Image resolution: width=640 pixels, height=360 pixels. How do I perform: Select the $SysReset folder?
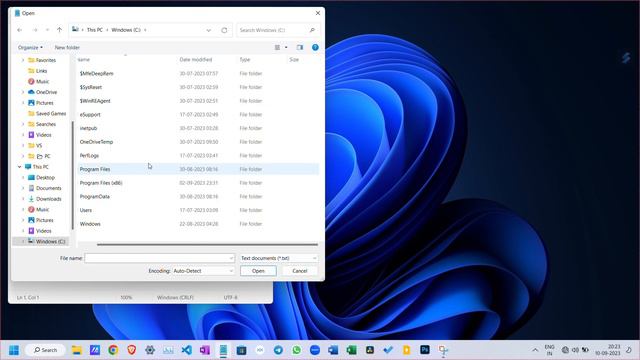pos(91,87)
